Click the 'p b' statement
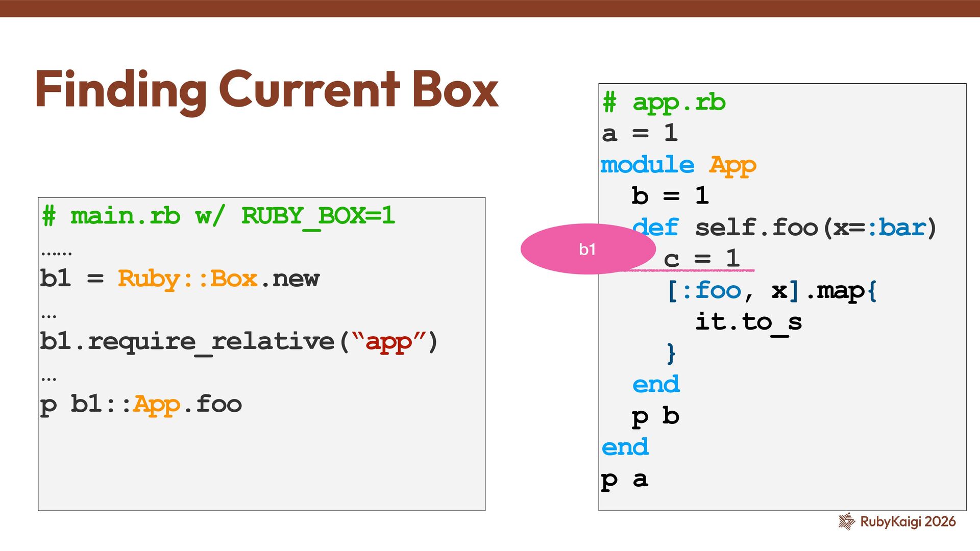Viewport: 980px width, 551px height. pyautogui.click(x=655, y=416)
